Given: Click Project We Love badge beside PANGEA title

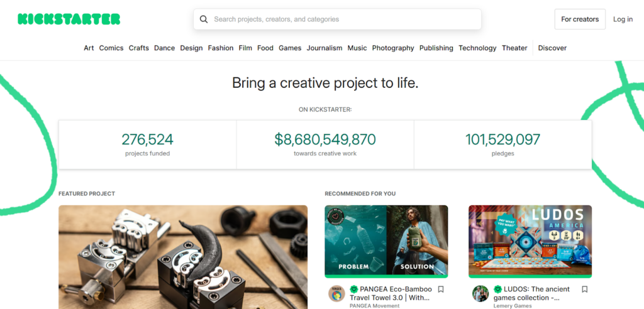Looking at the screenshot, I should coord(354,290).
